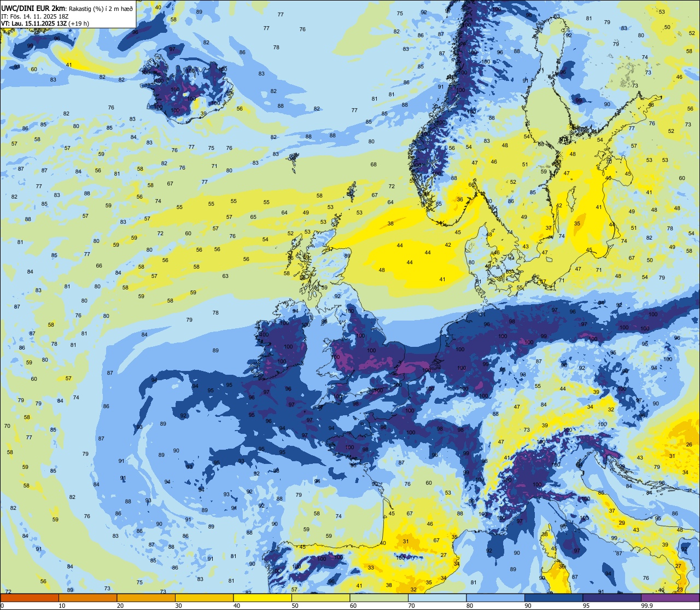Click the legend tick label 20
Screen dimensions: 700x610
pyautogui.click(x=120, y=606)
